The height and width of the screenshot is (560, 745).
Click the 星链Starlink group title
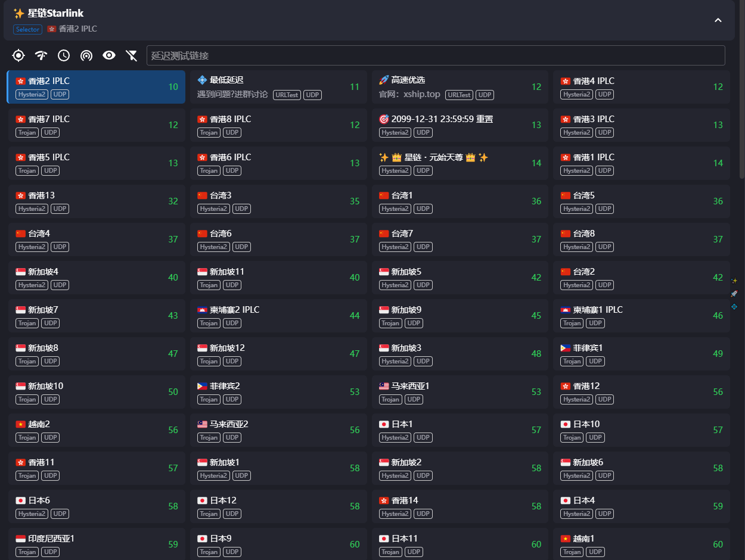[x=48, y=13]
